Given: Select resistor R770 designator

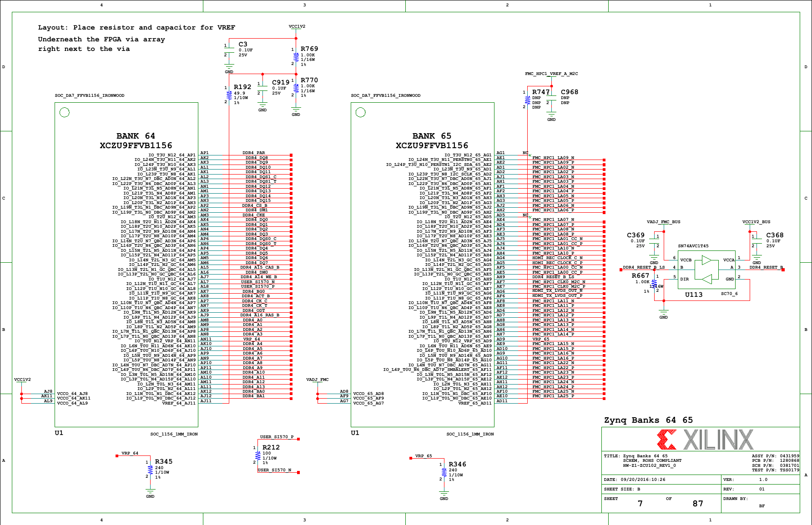Looking at the screenshot, I should pyautogui.click(x=309, y=80).
